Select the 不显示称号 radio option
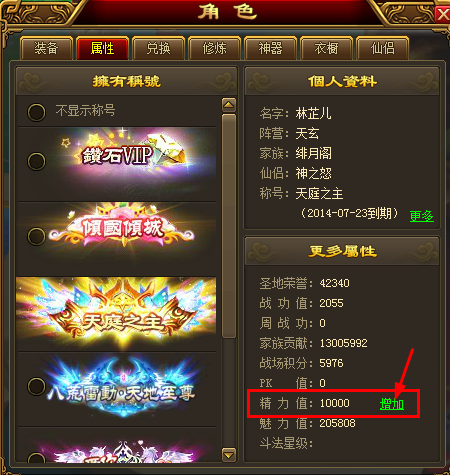 (x=36, y=112)
